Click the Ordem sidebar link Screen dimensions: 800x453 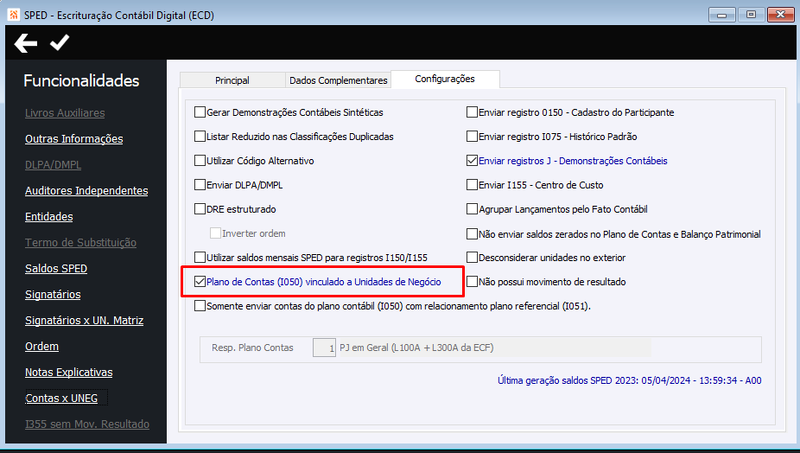pos(42,346)
